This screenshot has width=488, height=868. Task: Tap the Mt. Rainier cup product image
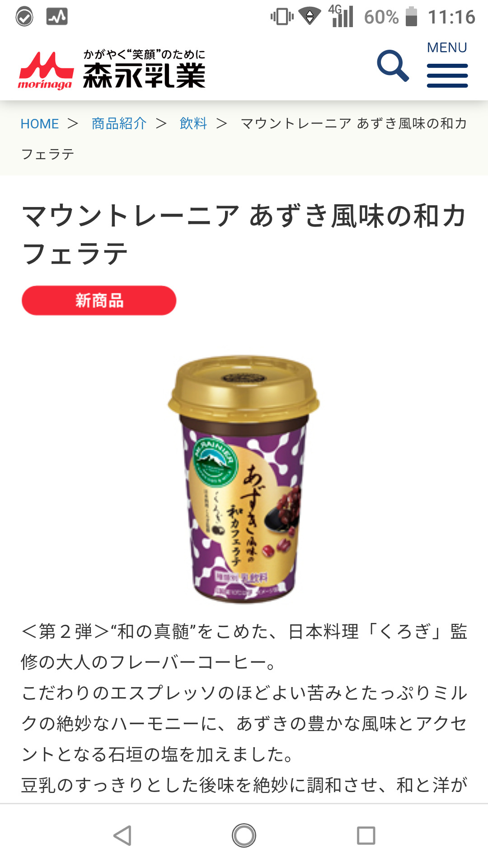tap(244, 479)
